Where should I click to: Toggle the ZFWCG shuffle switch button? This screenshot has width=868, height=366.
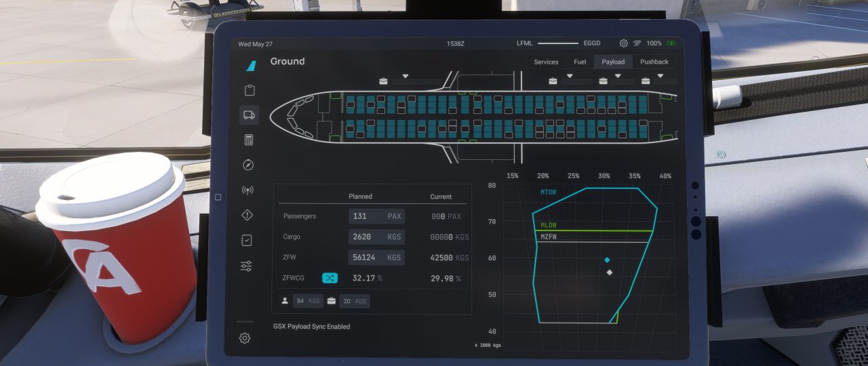[330, 278]
